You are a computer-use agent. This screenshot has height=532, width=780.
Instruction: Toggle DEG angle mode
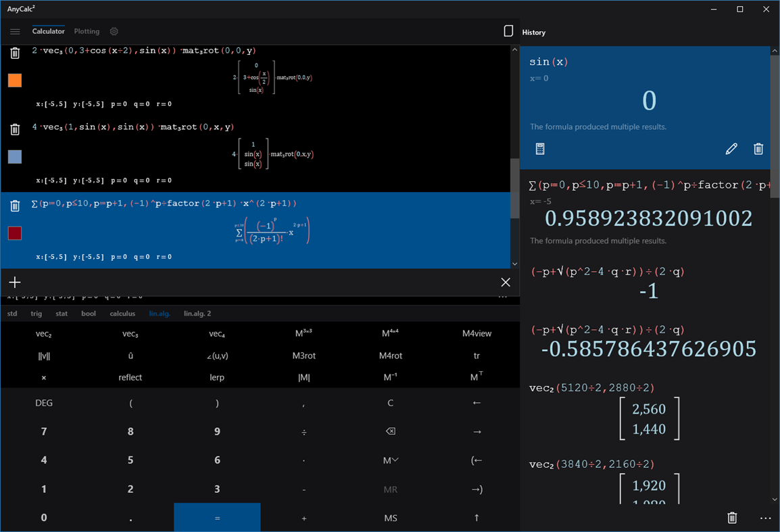tap(43, 402)
